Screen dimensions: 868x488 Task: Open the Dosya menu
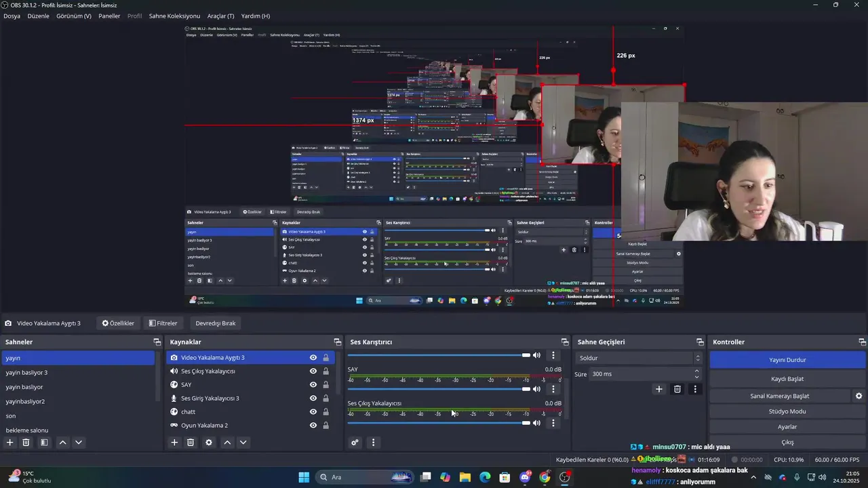pyautogui.click(x=12, y=16)
